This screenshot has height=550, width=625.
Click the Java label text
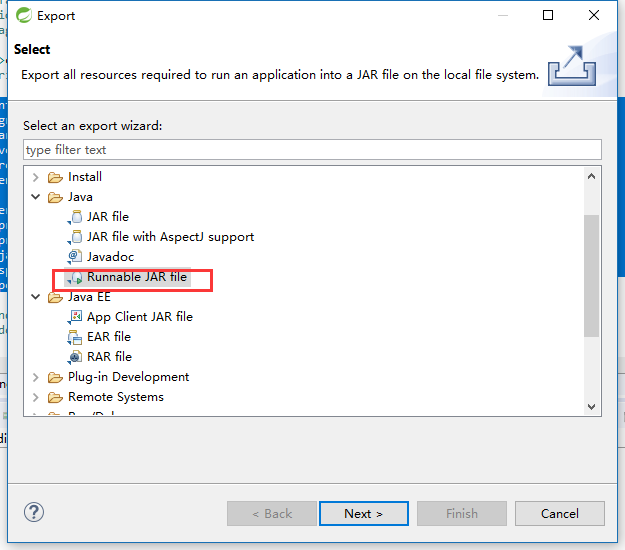click(x=80, y=197)
